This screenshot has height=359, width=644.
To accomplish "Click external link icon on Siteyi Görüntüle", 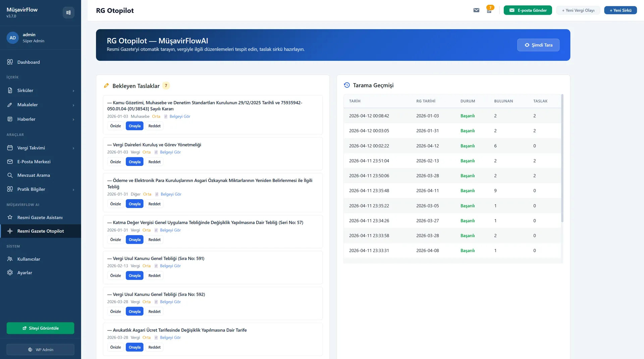I will point(24,328).
